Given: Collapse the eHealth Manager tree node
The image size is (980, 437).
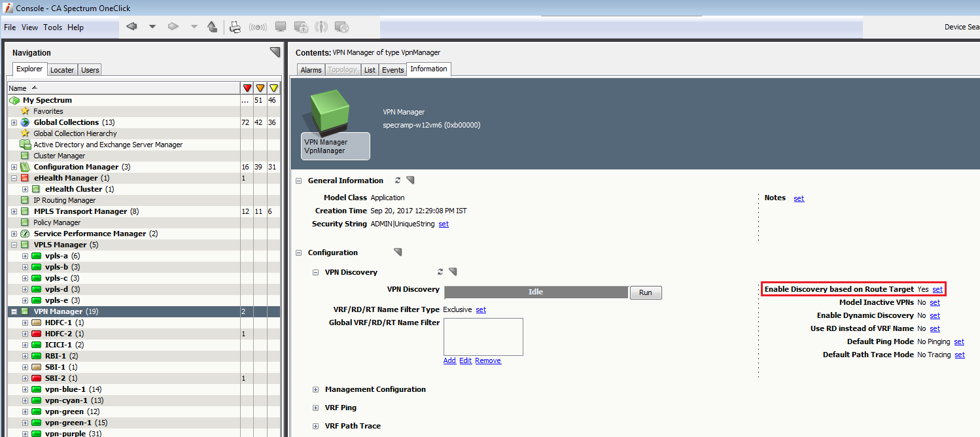Looking at the screenshot, I should 14,178.
